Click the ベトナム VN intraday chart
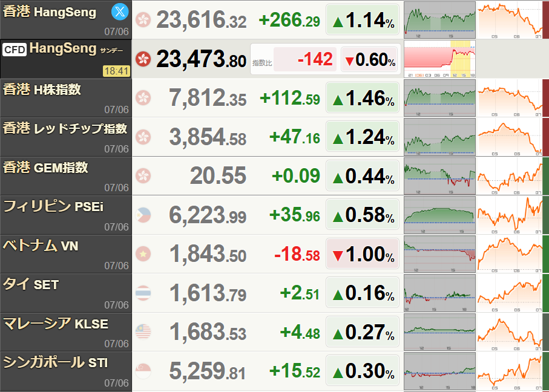Screen dimensions: 549x392 coord(440,254)
